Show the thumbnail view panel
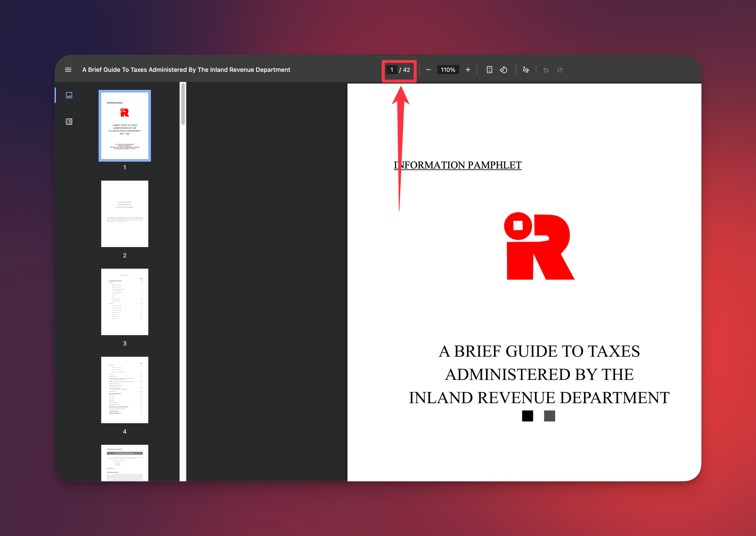 (x=69, y=95)
